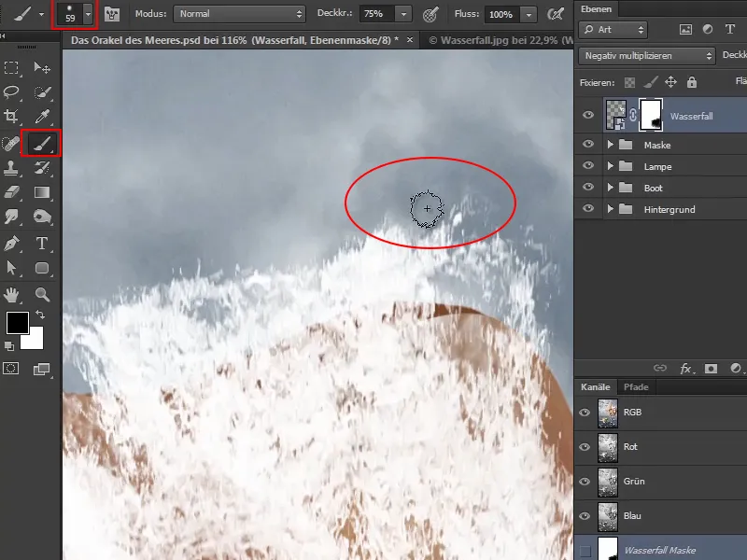The width and height of the screenshot is (747, 560).
Task: Select the Zoom tool
Action: [42, 295]
